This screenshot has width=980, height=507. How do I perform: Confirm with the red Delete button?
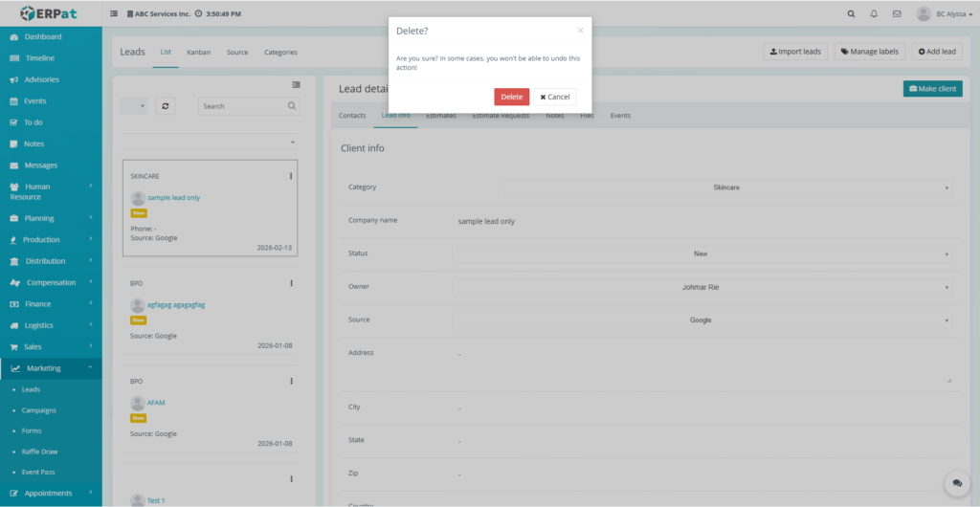511,97
